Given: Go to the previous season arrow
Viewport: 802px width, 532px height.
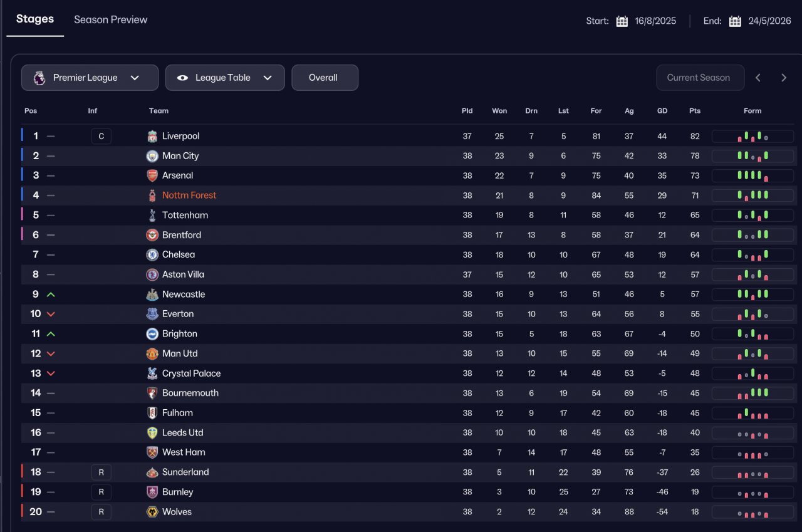Looking at the screenshot, I should (758, 78).
